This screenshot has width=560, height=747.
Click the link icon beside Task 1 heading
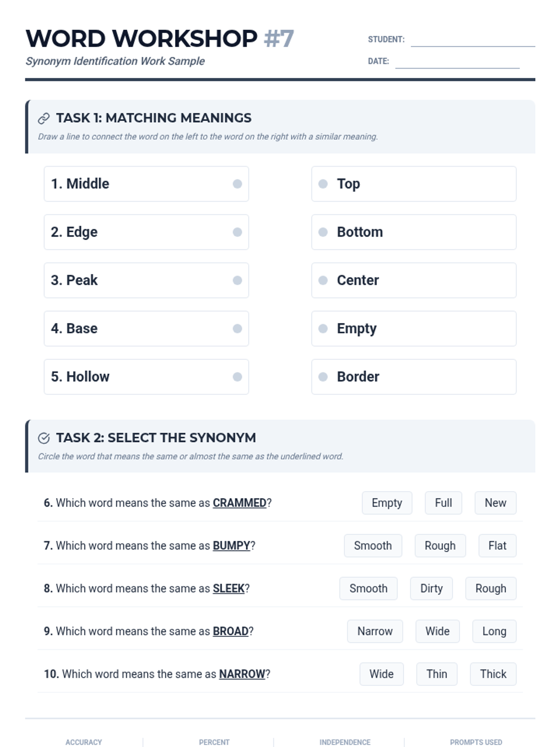(x=43, y=119)
